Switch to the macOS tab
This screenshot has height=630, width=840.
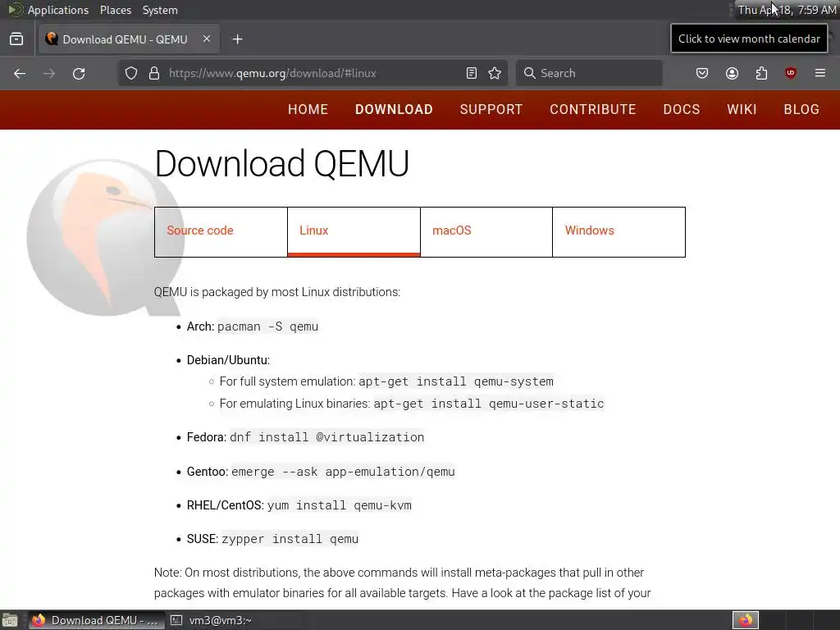tap(486, 232)
